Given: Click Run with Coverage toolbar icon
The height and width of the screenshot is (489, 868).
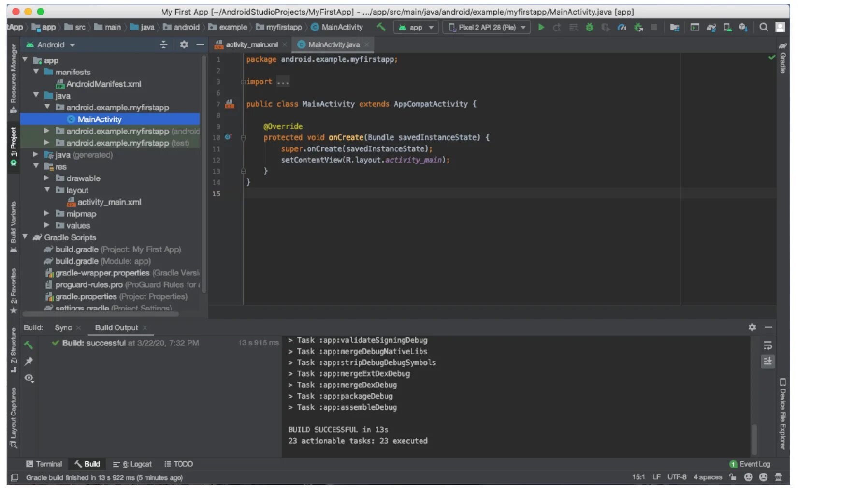Looking at the screenshot, I should 606,27.
